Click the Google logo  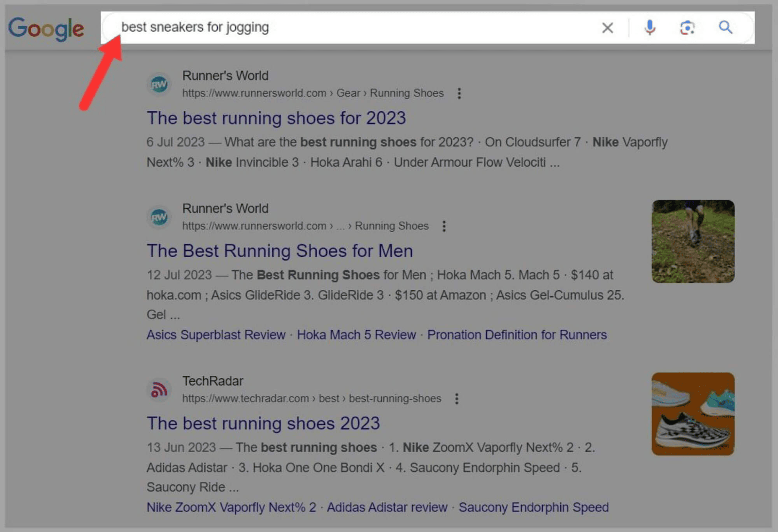pos(46,29)
